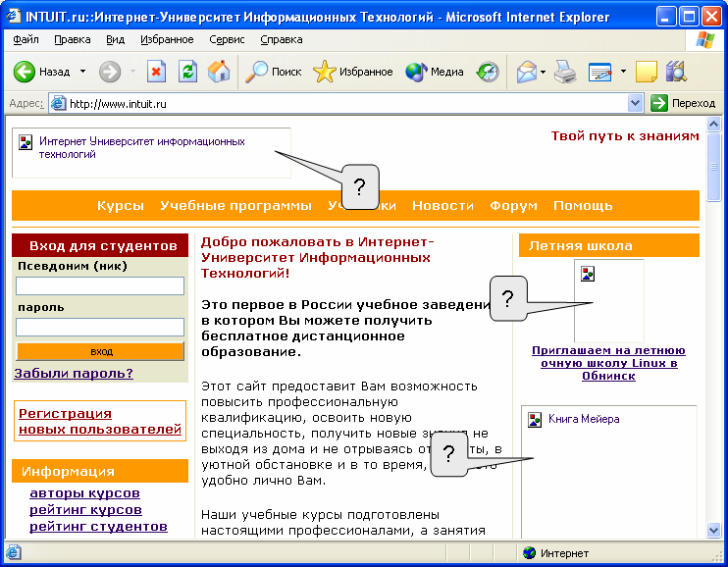Open the Файл menu
Image resolution: width=728 pixels, height=567 pixels.
[26, 40]
